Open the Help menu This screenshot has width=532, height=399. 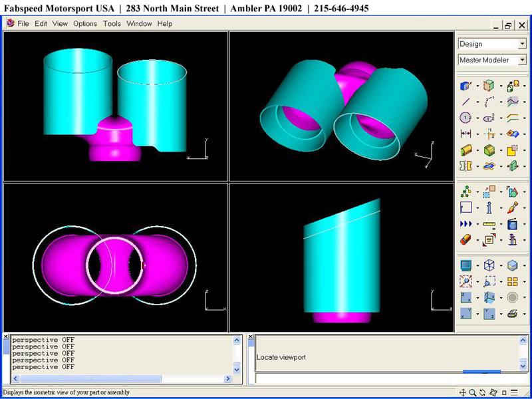click(x=165, y=23)
